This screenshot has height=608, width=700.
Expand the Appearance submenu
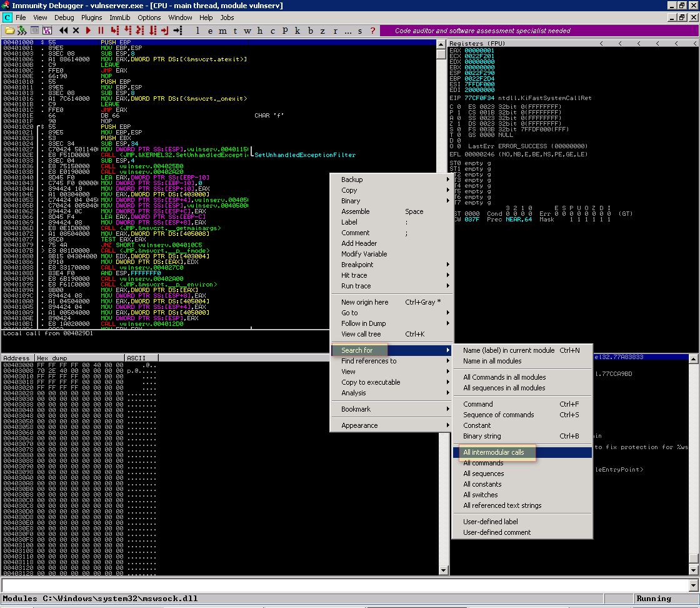[x=391, y=425]
